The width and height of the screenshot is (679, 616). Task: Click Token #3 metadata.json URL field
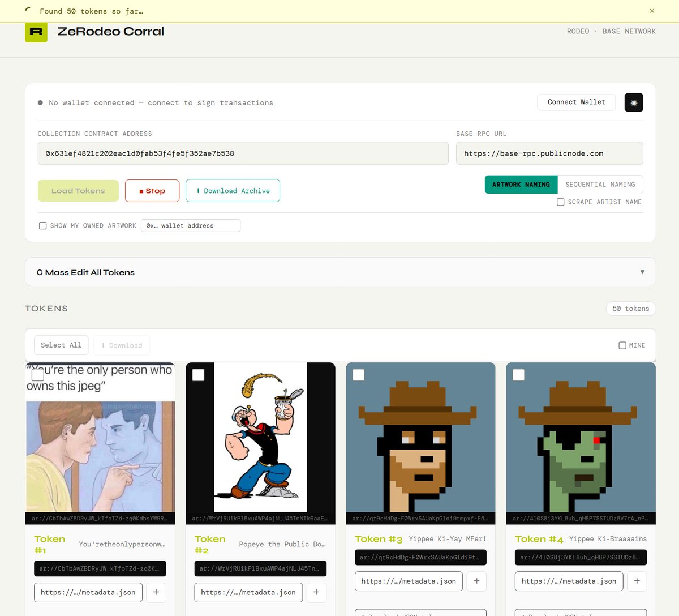(409, 581)
